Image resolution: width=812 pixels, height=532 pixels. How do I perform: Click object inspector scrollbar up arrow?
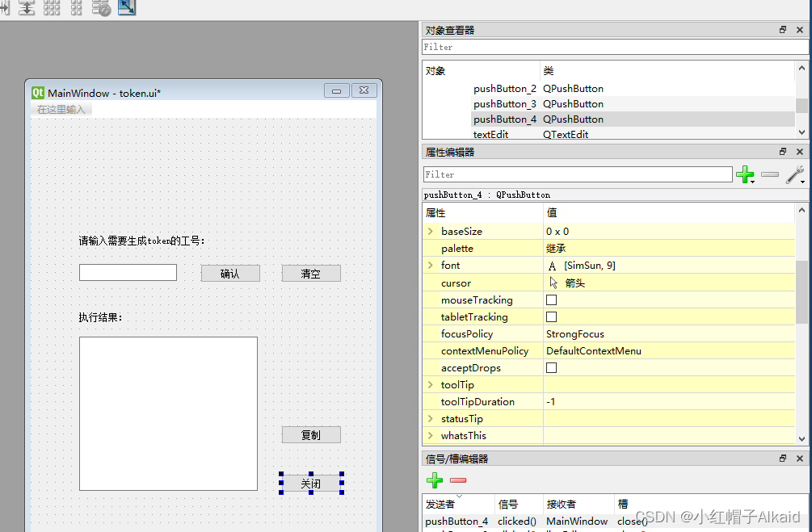801,68
